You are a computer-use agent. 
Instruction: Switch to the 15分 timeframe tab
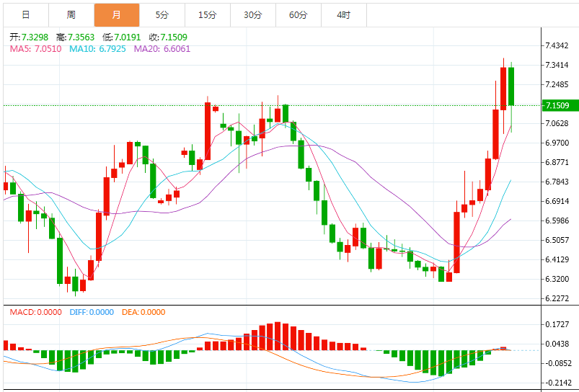pyautogui.click(x=207, y=14)
